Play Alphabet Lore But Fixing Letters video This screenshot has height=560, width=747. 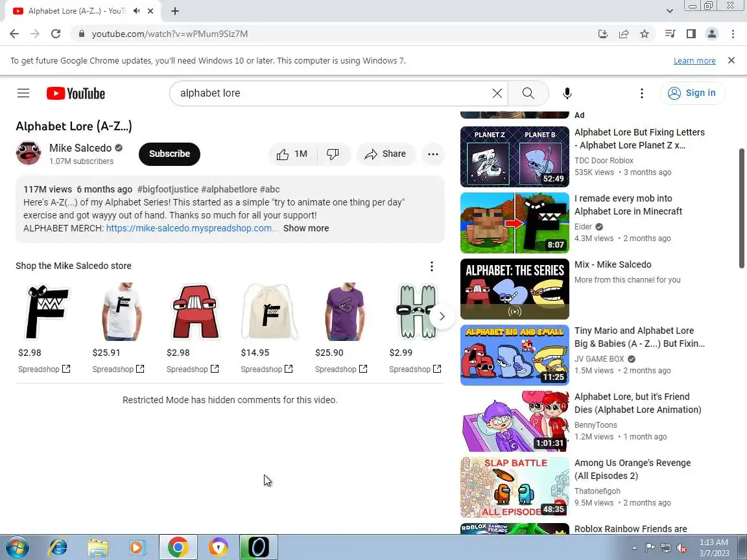[x=514, y=157]
